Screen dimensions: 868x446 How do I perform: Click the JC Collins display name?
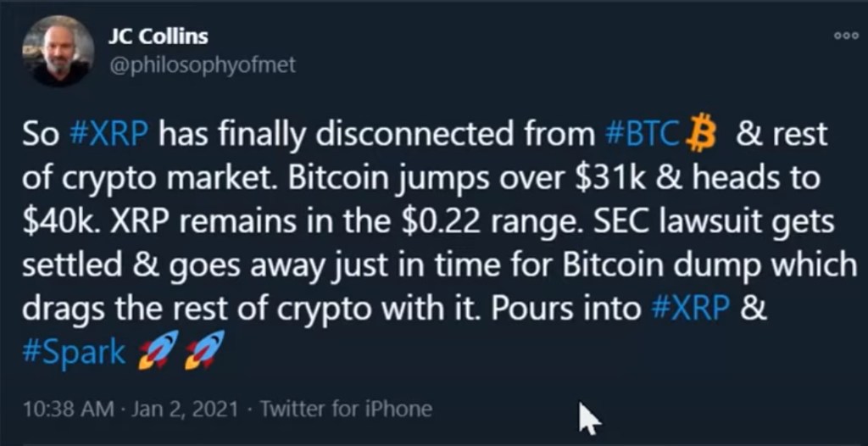point(159,36)
